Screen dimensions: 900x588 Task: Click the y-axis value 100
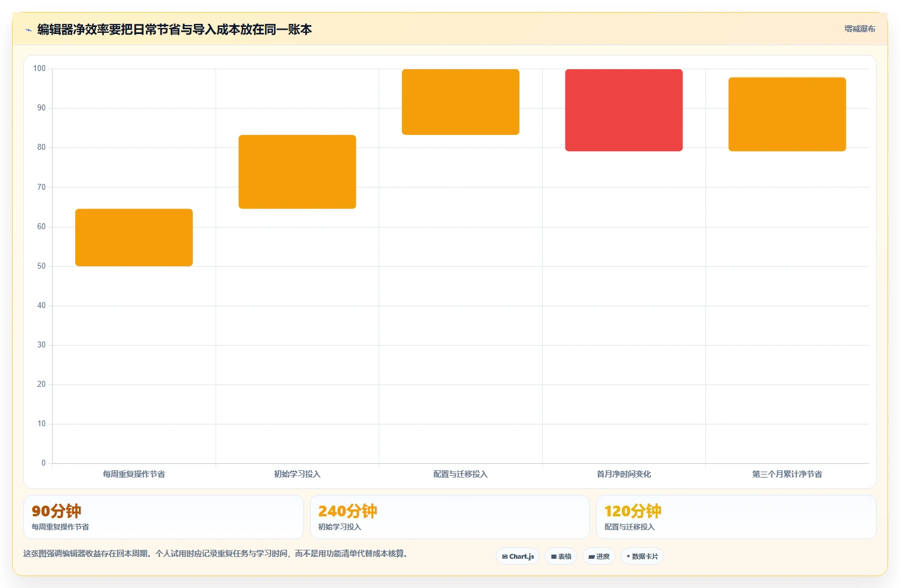click(x=39, y=69)
